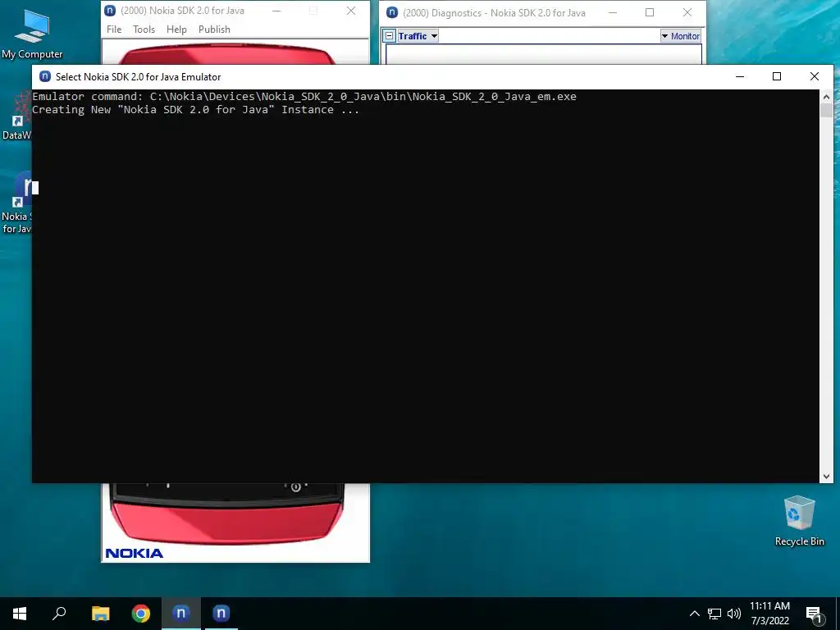Maximize the Select Nokia SDK console window
840x630 pixels.
(777, 76)
